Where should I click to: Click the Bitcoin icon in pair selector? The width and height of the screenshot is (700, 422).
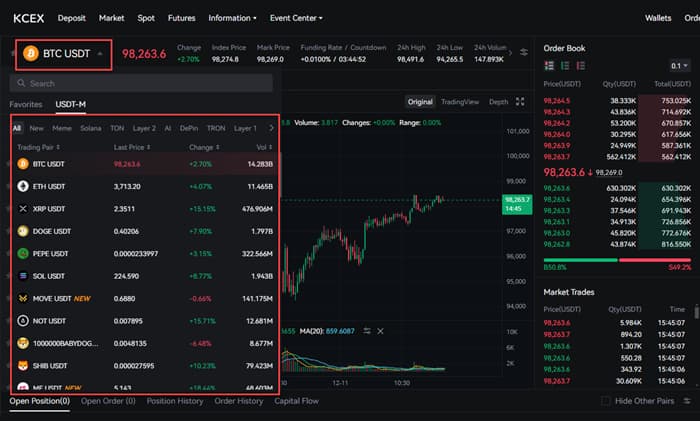(31, 54)
